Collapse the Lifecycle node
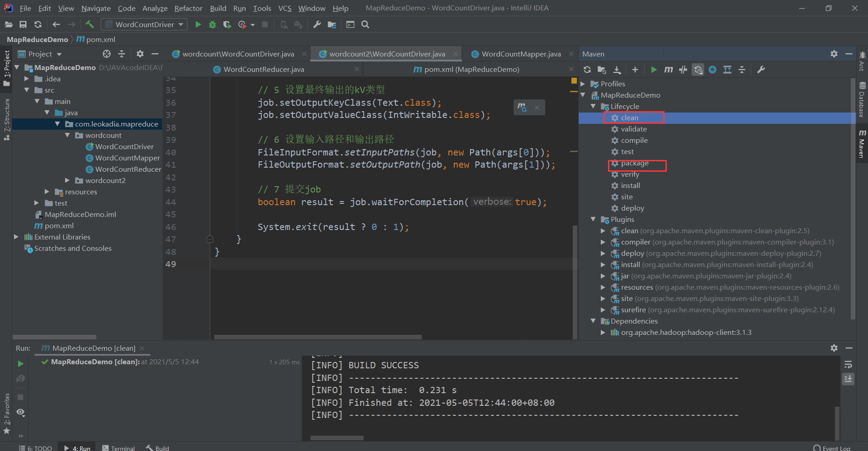868x451 pixels. [x=593, y=106]
